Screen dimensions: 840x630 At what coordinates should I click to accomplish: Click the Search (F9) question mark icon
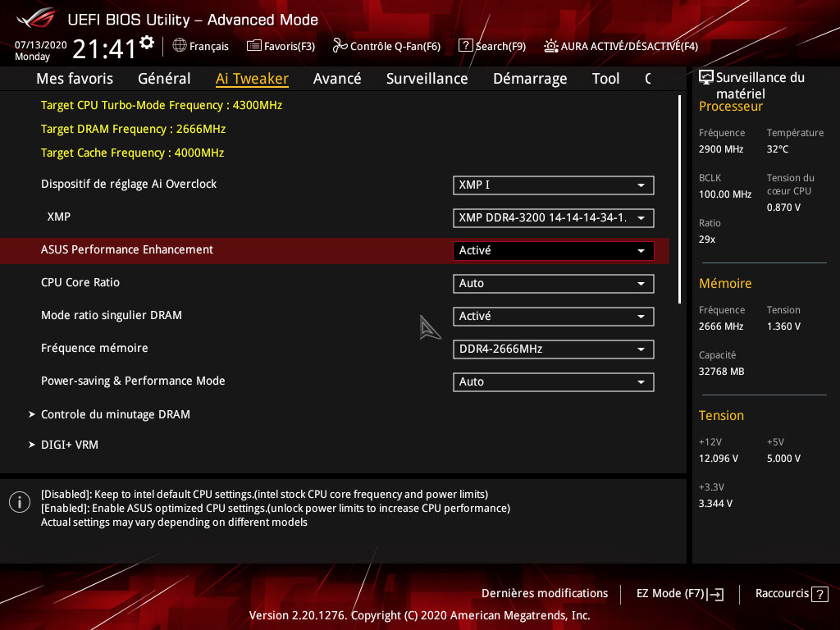click(x=465, y=46)
